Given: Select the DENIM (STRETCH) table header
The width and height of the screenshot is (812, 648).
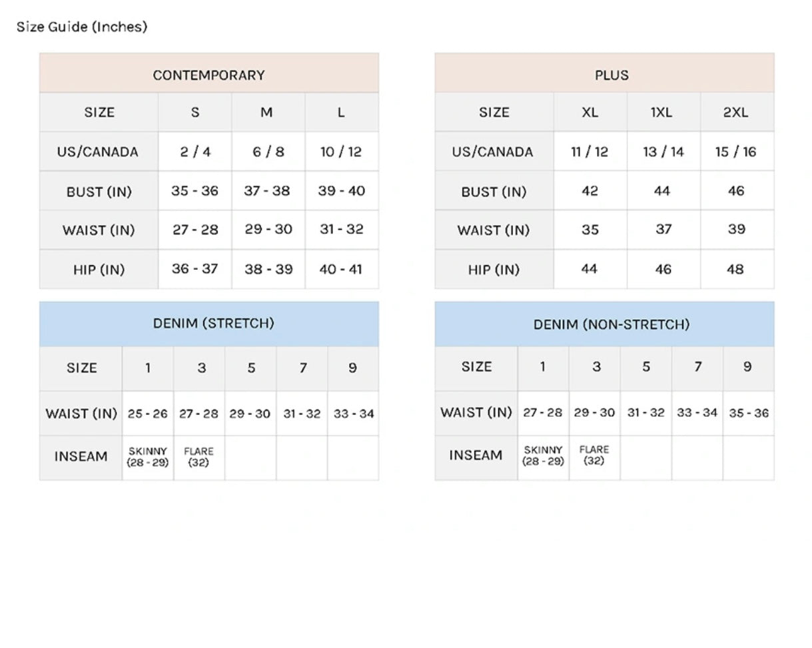Looking at the screenshot, I should [x=213, y=324].
